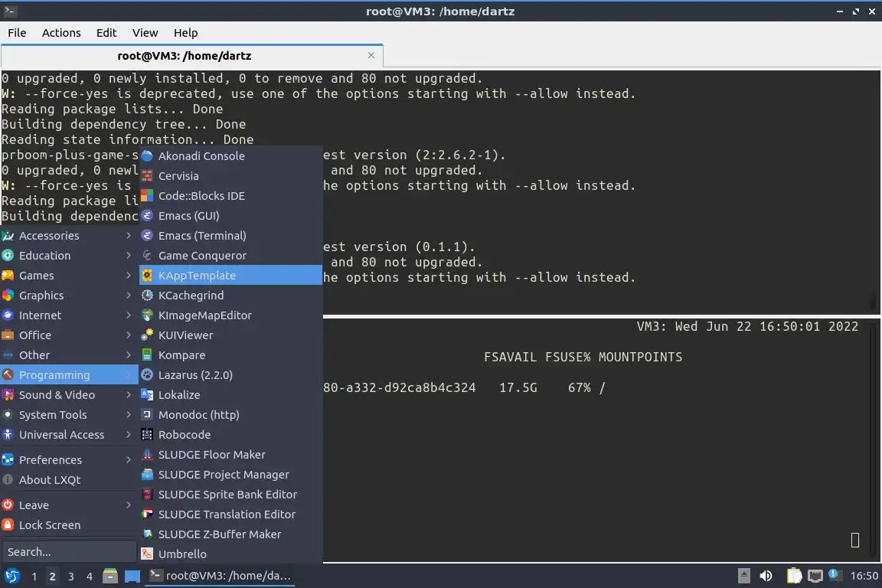
Task: Open the clipboard tray icon
Action: pos(794,577)
